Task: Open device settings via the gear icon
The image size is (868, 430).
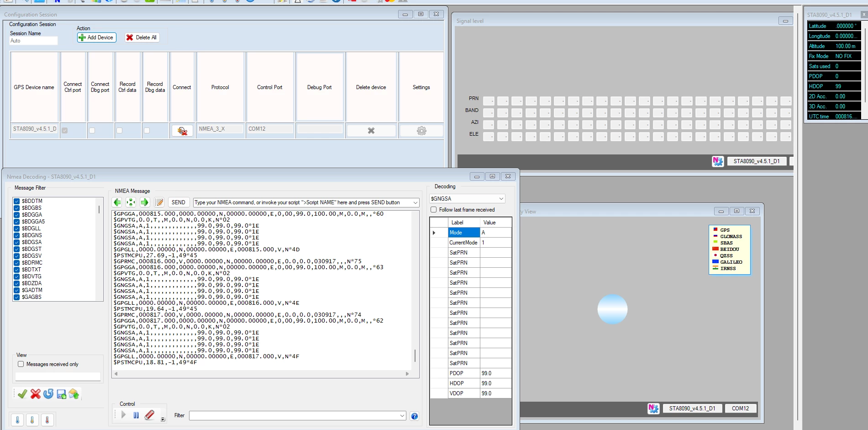Action: point(421,131)
